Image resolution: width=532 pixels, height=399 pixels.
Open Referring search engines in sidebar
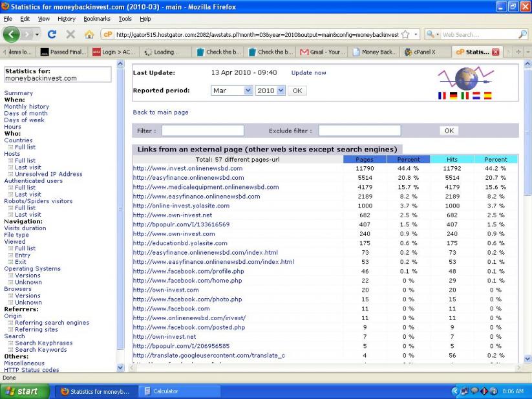(52, 323)
